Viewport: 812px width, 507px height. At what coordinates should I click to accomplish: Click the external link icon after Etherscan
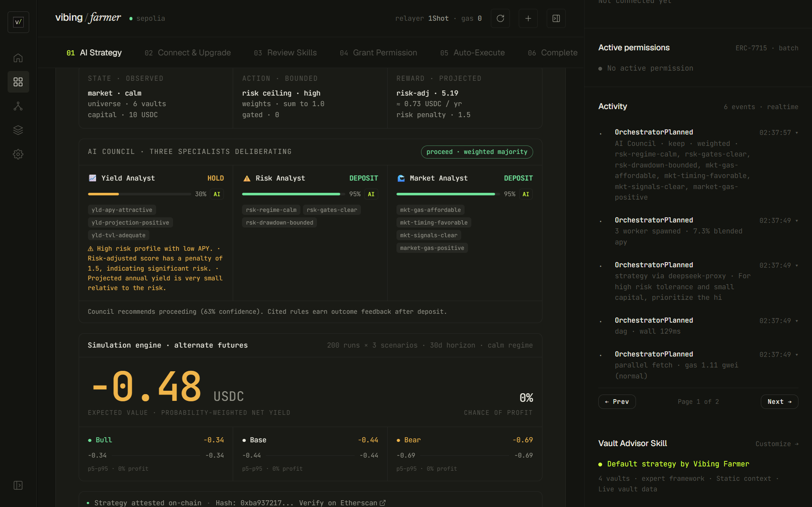383,503
